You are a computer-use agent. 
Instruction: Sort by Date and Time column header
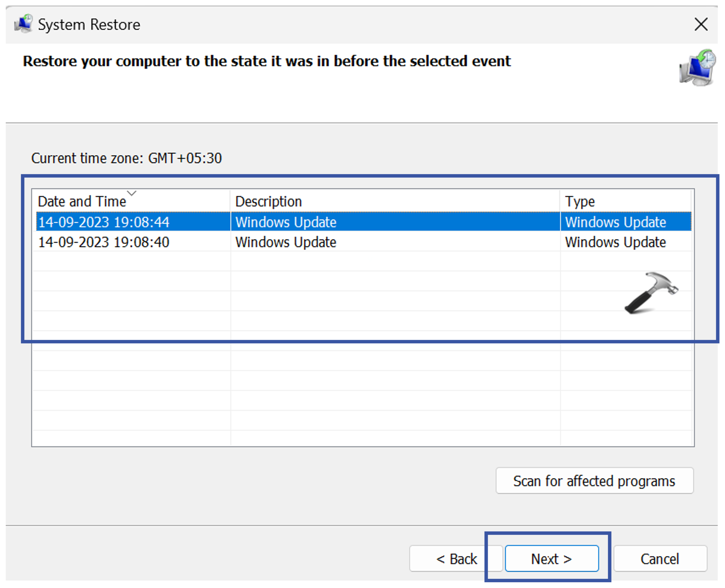pyautogui.click(x=82, y=202)
